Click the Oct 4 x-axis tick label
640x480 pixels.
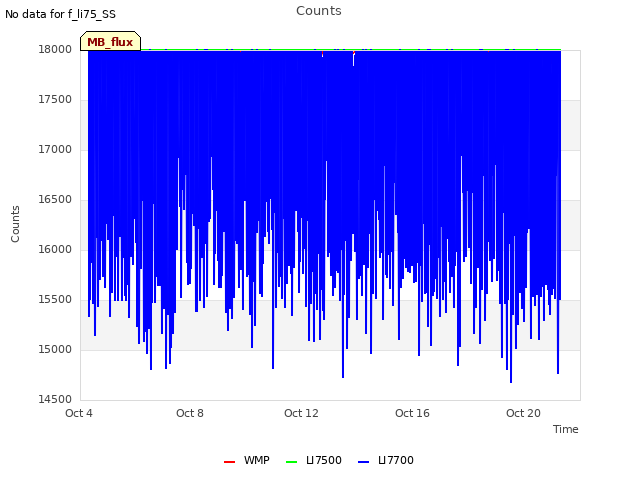[79, 413]
